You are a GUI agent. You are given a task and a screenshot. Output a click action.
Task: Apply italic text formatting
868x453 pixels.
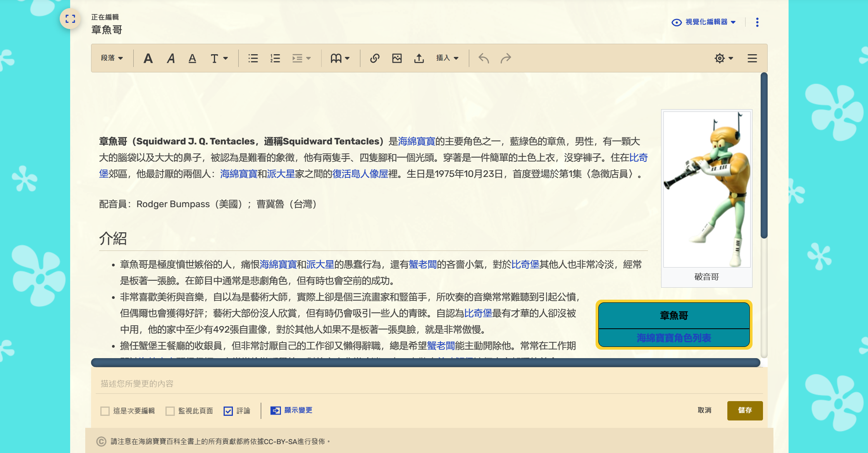(x=170, y=58)
